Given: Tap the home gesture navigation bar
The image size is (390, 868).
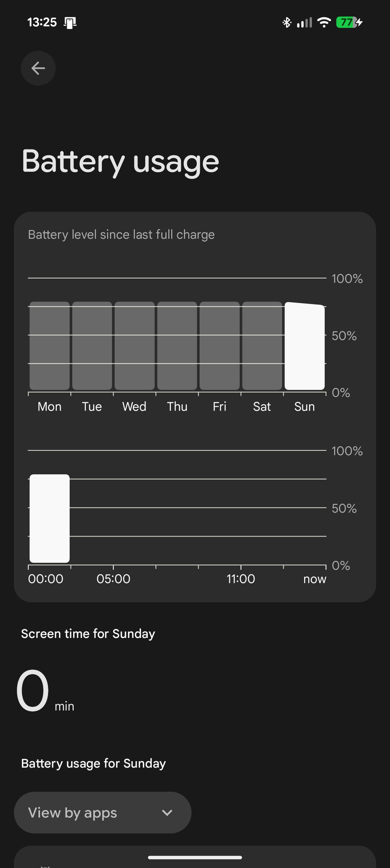Looking at the screenshot, I should pyautogui.click(x=195, y=857).
